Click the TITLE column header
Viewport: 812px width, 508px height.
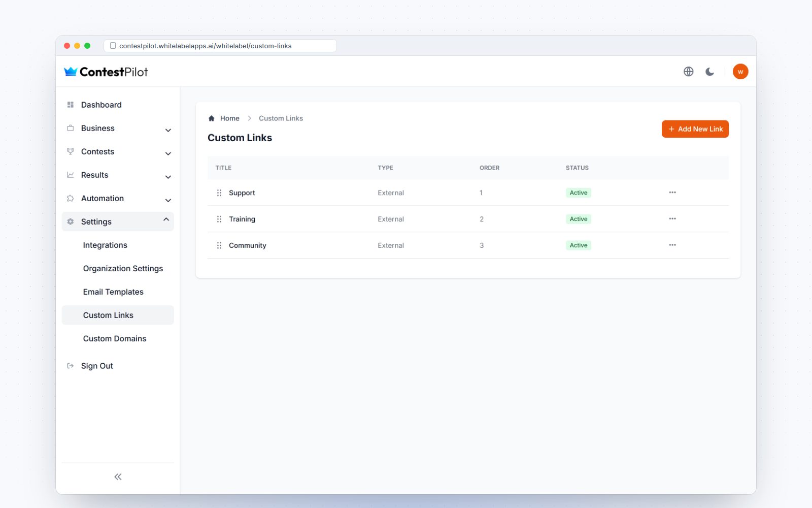point(223,168)
